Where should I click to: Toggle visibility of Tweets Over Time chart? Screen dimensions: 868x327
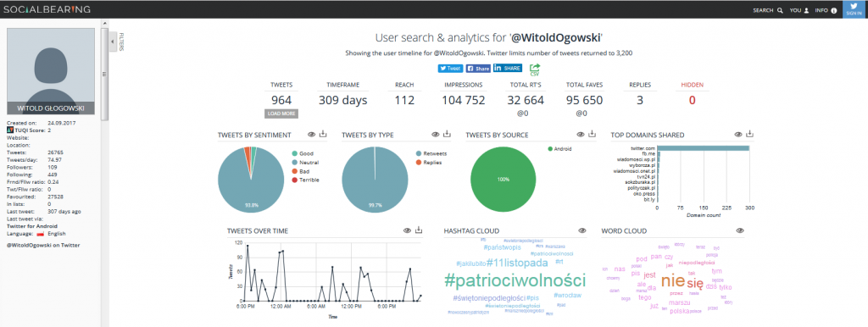[x=407, y=230]
